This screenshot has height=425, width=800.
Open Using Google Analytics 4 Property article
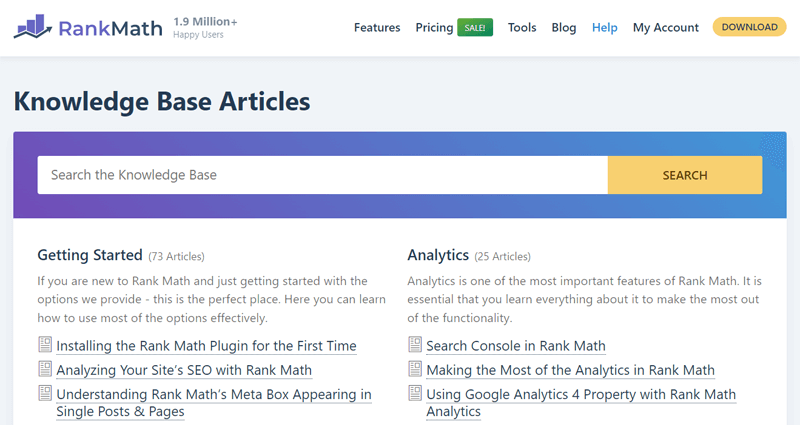[x=581, y=403]
